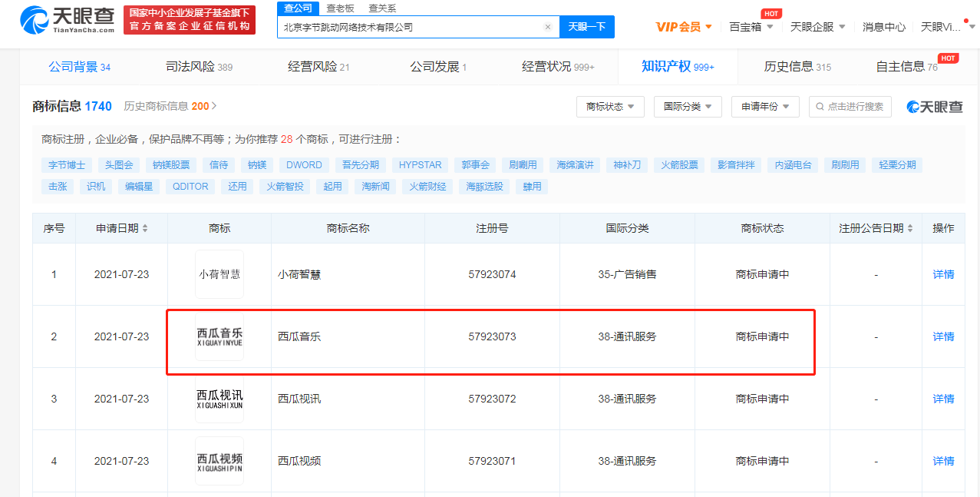The width and height of the screenshot is (980, 497).
Task: Select the 历史信息 section tab
Action: (x=797, y=67)
